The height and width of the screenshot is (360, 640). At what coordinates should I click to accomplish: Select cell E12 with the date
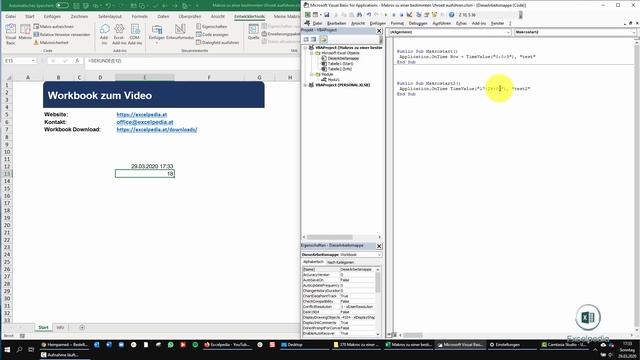point(145,166)
